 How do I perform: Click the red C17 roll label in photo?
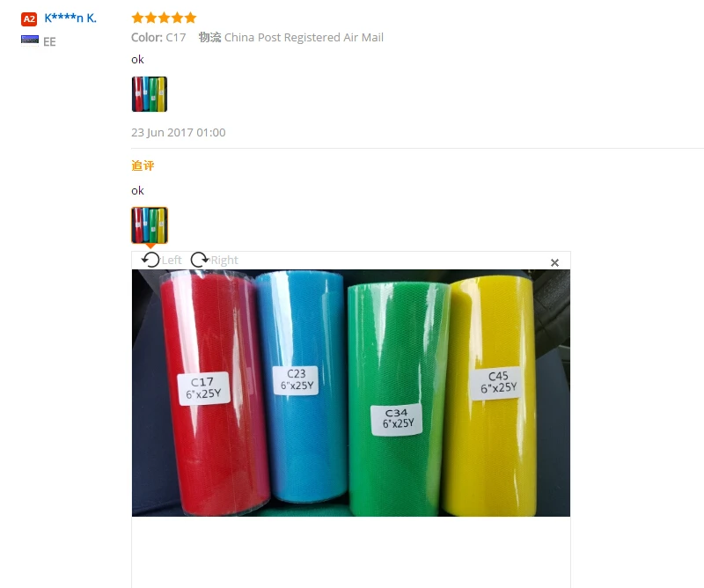[204, 388]
